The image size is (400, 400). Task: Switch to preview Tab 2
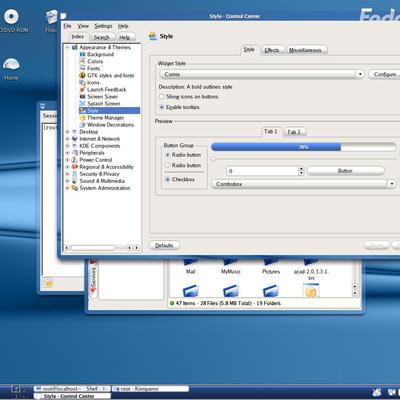coord(294,132)
